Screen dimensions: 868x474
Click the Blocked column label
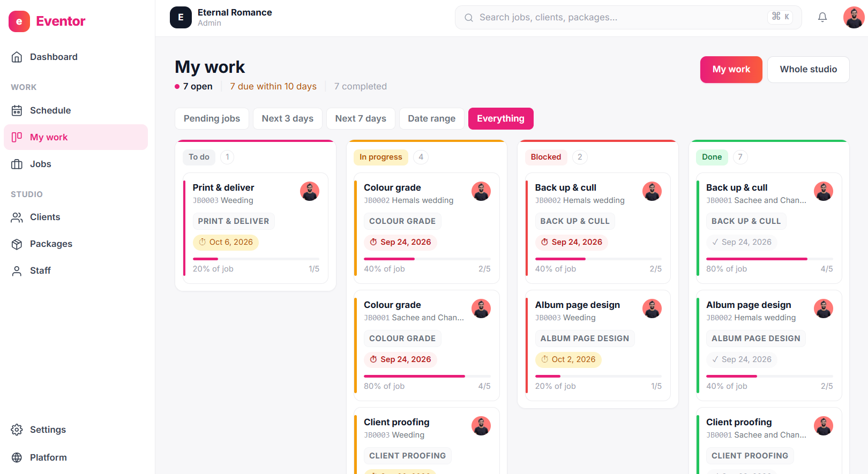546,157
